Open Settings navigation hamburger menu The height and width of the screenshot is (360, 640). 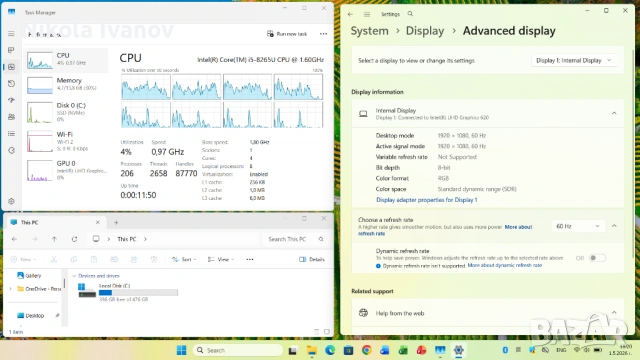coord(367,14)
